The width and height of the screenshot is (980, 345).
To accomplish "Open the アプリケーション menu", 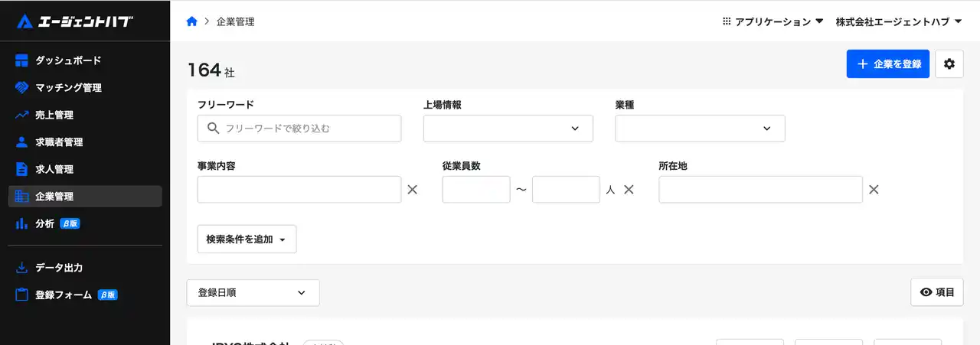I will tap(773, 21).
